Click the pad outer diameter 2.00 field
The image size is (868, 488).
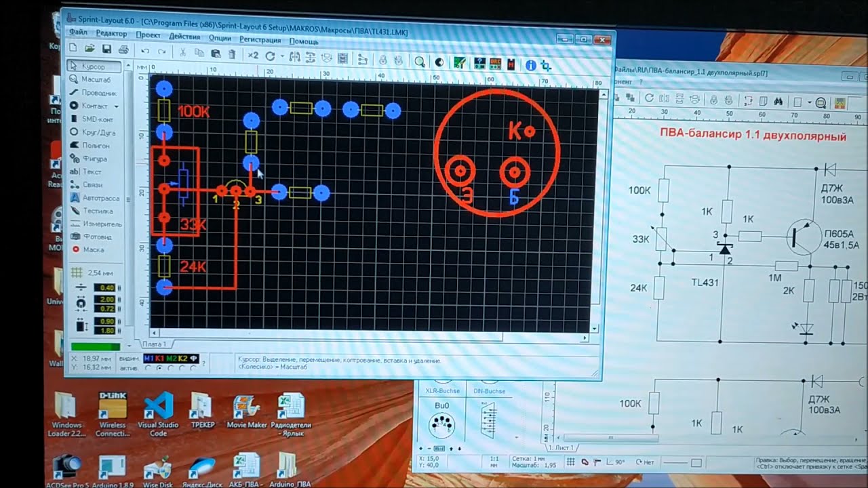coord(104,299)
